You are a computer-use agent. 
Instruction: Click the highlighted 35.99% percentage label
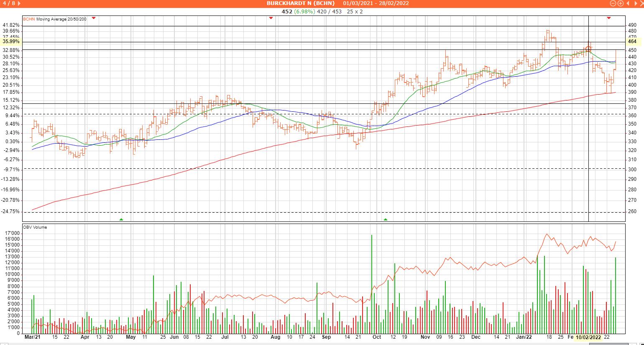pos(10,41)
